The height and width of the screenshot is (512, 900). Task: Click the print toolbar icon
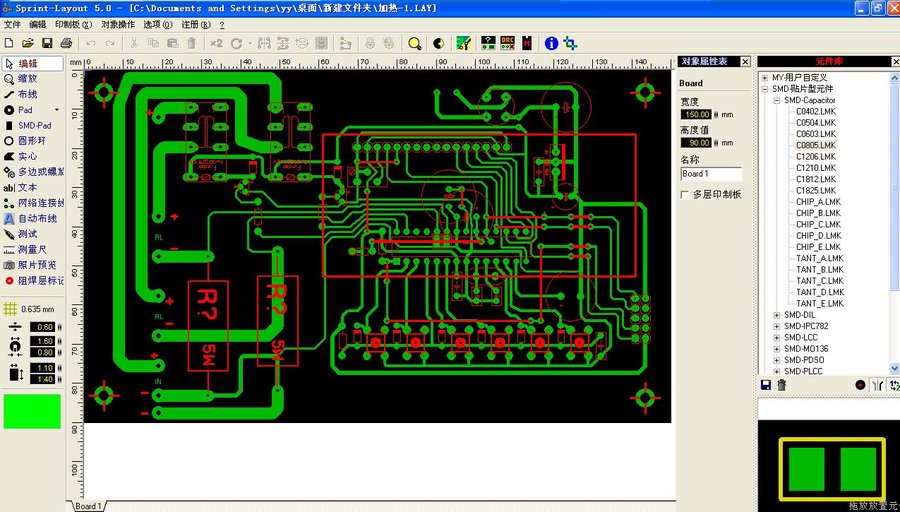click(66, 43)
